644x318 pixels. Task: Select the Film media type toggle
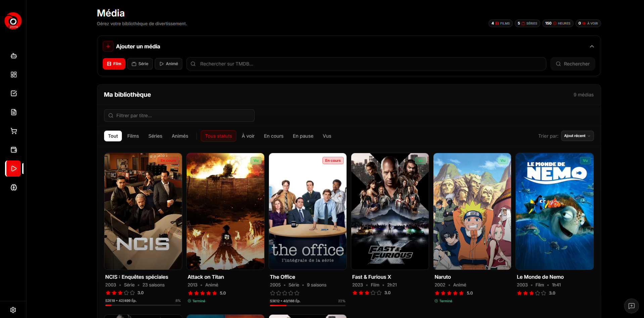114,64
